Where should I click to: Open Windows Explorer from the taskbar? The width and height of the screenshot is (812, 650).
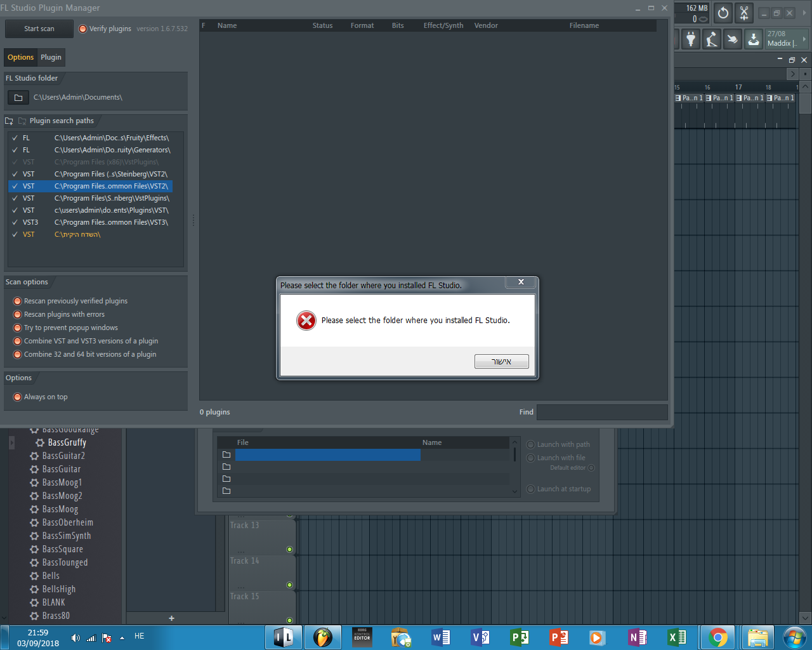coord(757,637)
